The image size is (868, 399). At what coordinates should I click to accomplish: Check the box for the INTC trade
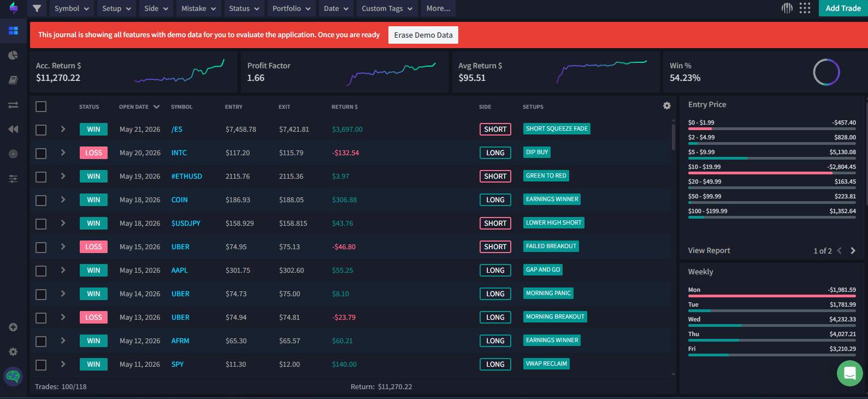(41, 153)
